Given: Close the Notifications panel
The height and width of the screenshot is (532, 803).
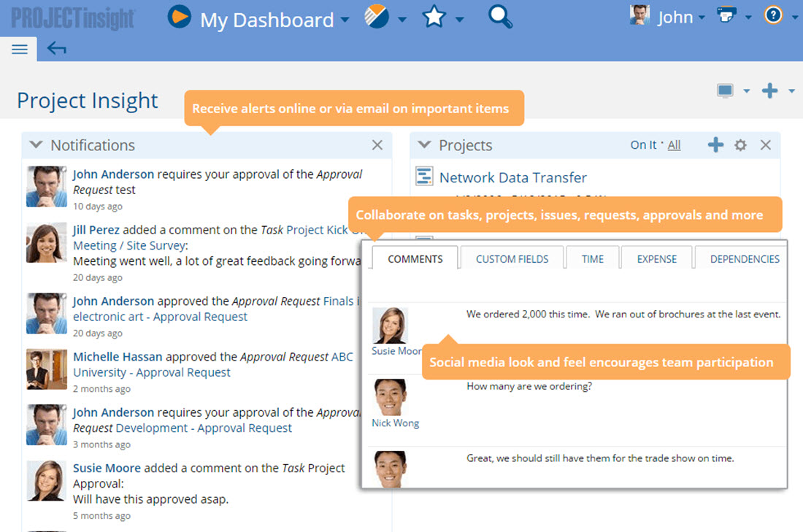Looking at the screenshot, I should pos(377,145).
